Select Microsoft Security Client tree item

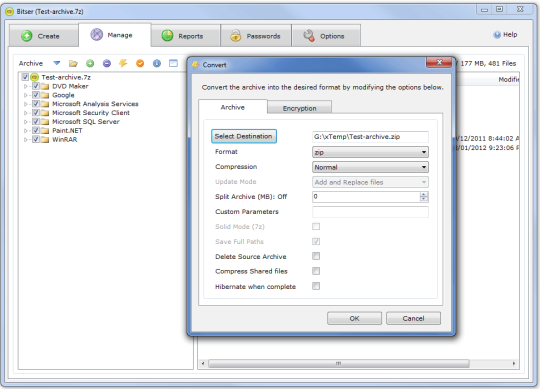coord(91,113)
